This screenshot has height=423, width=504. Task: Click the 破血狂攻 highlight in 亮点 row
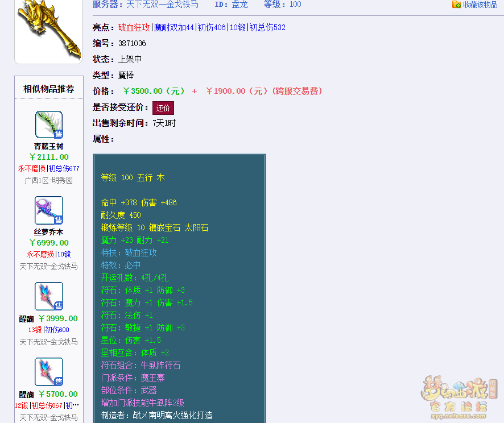[x=134, y=27]
